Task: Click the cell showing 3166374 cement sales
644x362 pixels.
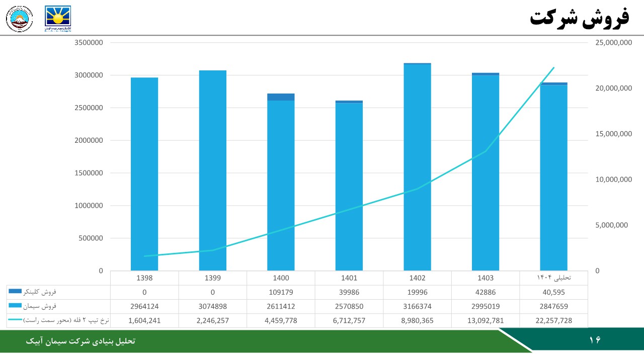Action: click(417, 306)
